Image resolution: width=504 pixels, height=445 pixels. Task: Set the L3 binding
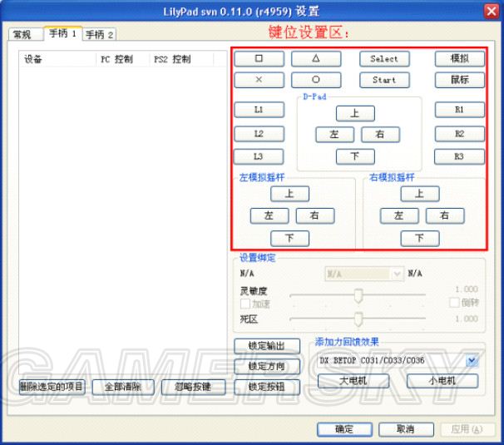[x=259, y=156]
